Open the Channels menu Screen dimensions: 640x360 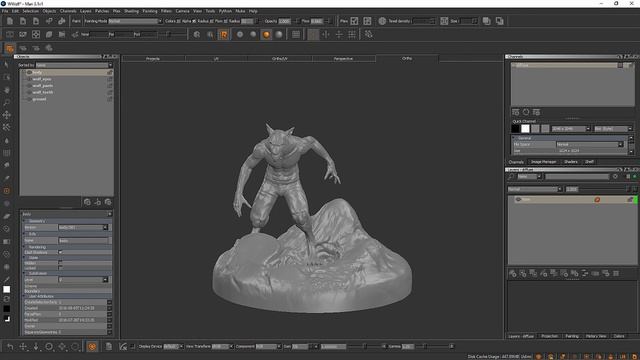click(x=68, y=11)
